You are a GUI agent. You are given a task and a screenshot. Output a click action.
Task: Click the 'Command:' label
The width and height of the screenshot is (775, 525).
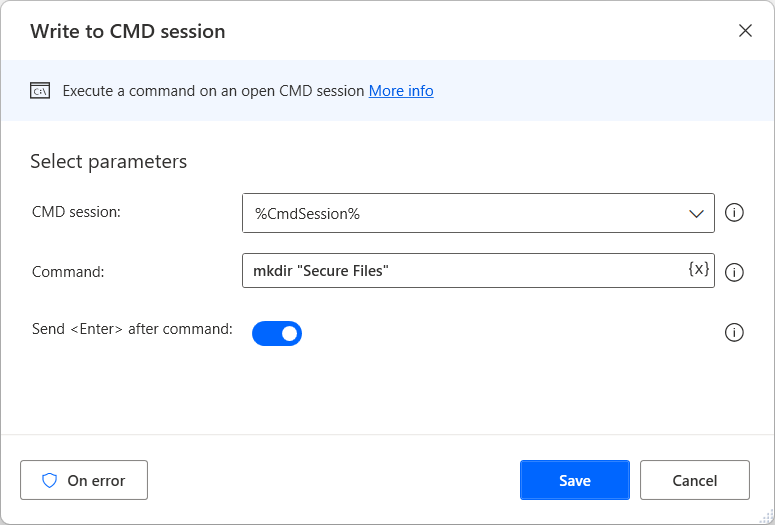(x=68, y=272)
